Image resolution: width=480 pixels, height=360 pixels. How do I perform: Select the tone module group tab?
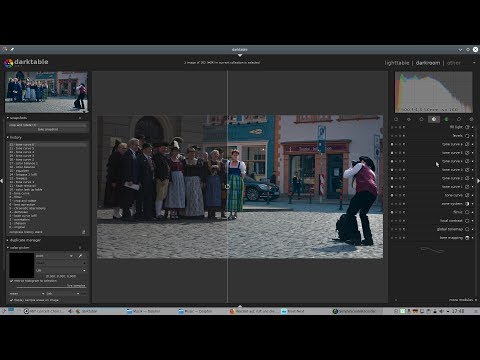coord(434,119)
